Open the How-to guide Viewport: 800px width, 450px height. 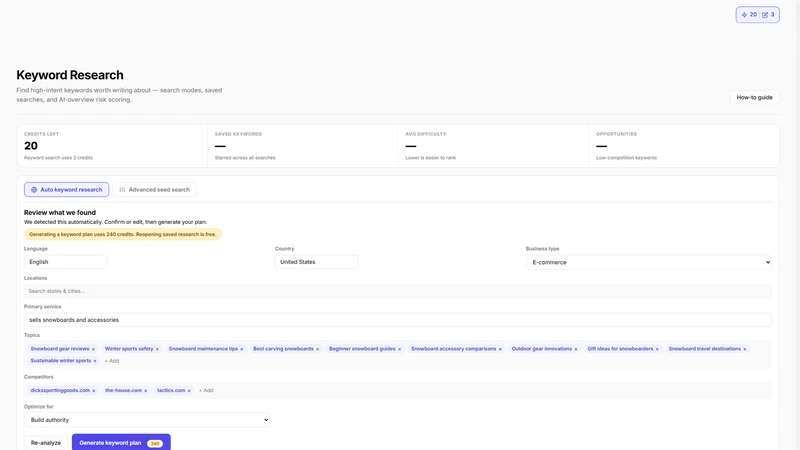click(x=754, y=97)
